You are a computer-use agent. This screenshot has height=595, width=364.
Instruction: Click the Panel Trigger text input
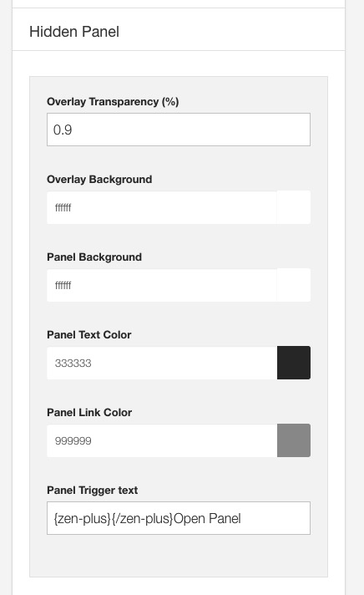coord(179,518)
